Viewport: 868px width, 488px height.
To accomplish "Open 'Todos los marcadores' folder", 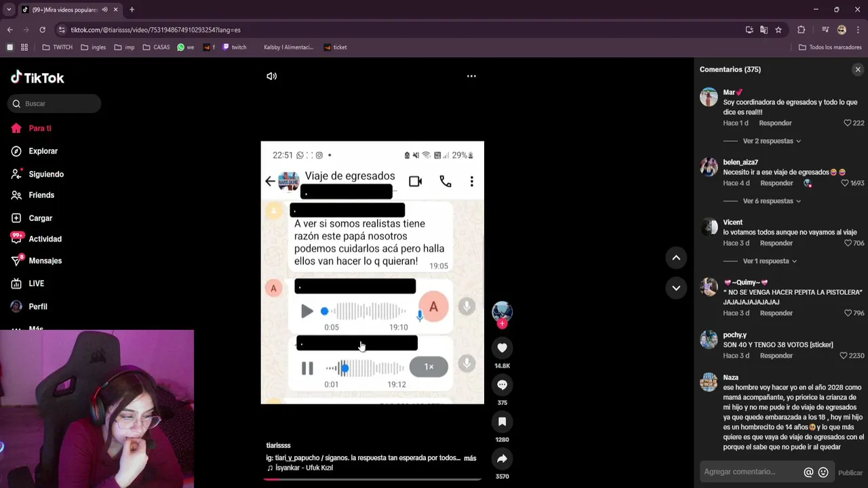I will (829, 47).
